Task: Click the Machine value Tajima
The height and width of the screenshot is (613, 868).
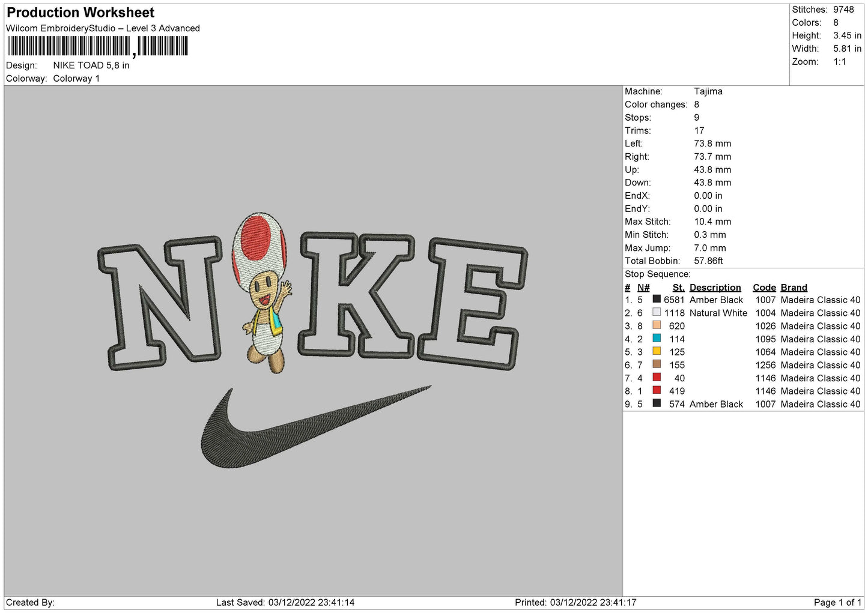Action: pos(708,91)
